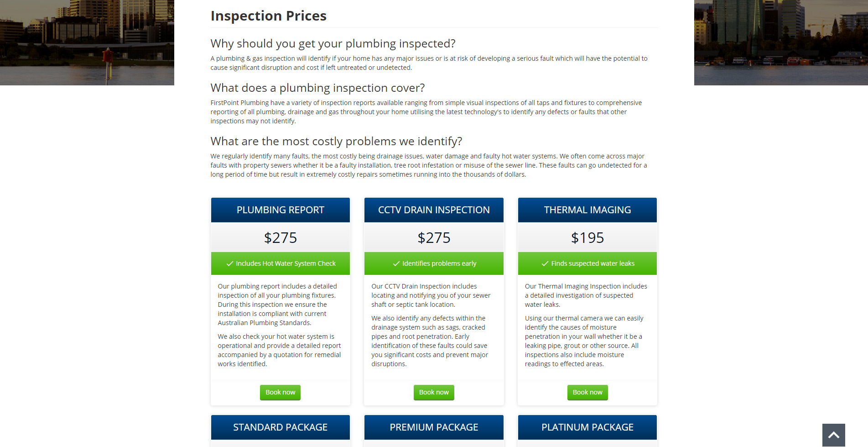Select the Plumbing Report card header
This screenshot has height=447, width=868.
[280, 210]
